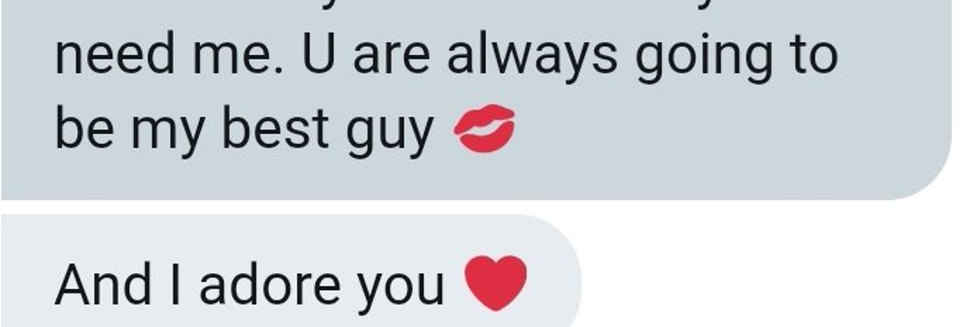980x327 pixels.
Task: Click the capital letter 'U' in the message
Action: [x=320, y=55]
